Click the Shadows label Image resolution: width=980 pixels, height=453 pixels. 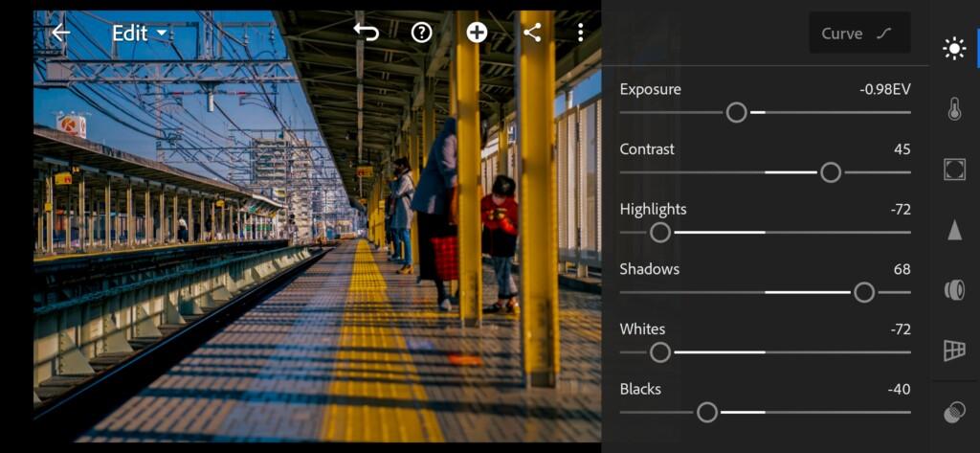tap(650, 270)
